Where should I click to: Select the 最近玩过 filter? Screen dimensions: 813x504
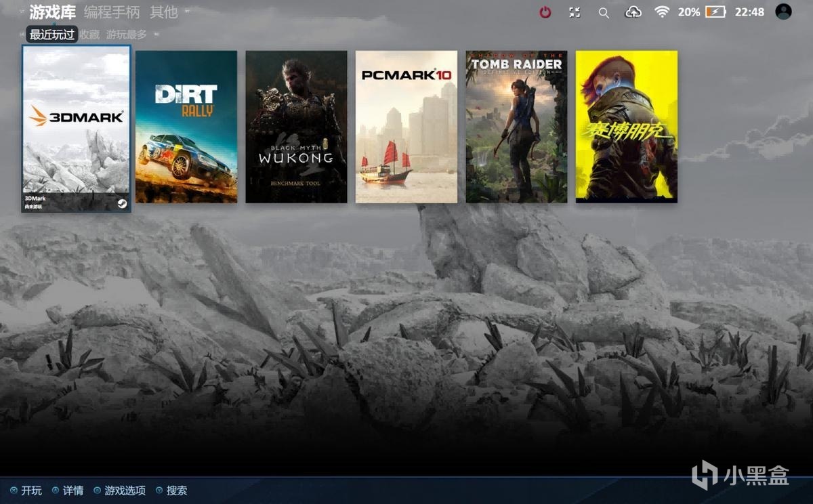(52, 35)
